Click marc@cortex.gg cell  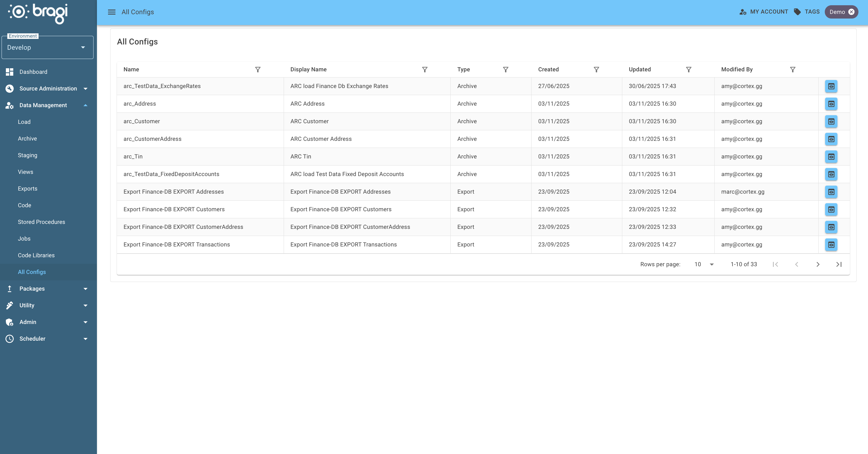pyautogui.click(x=766, y=192)
